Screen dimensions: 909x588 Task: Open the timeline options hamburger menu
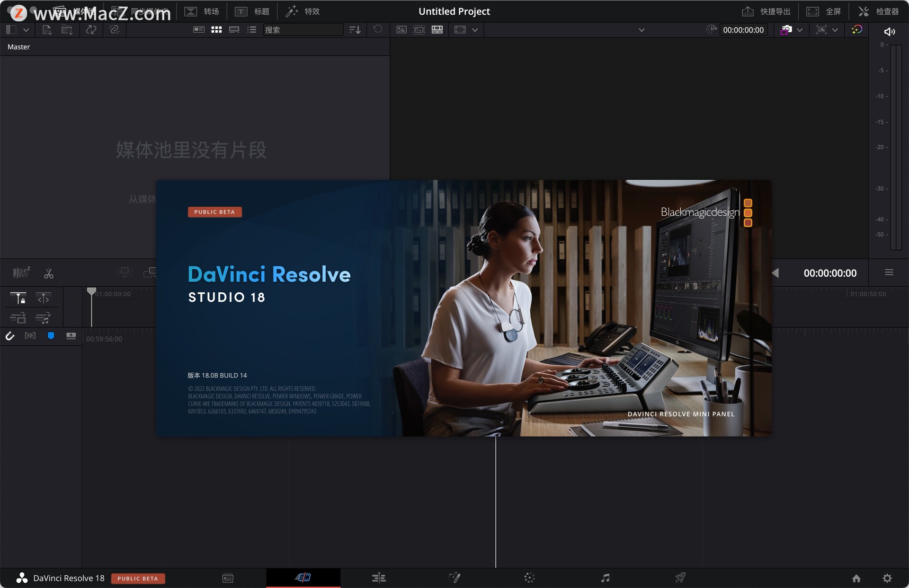pos(889,272)
